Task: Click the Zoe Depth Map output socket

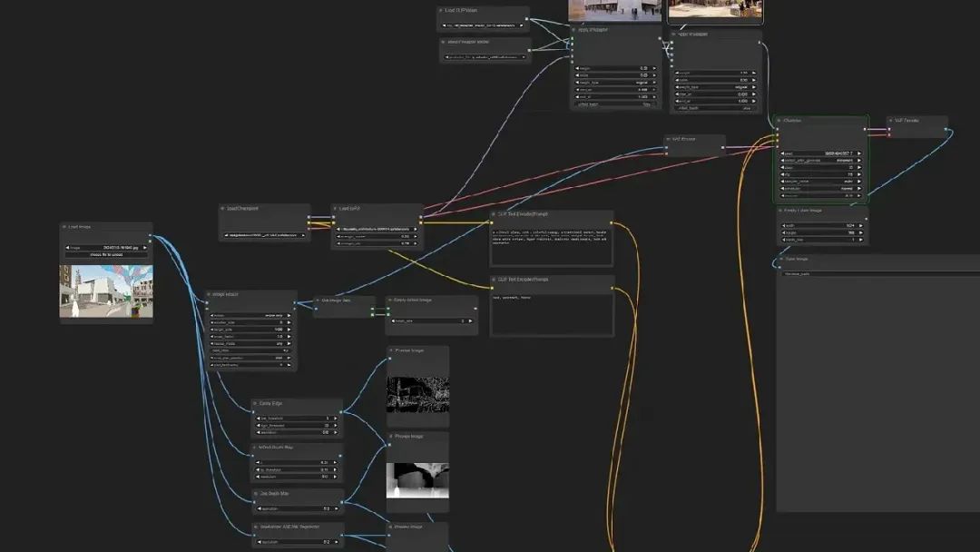Action: (341, 502)
